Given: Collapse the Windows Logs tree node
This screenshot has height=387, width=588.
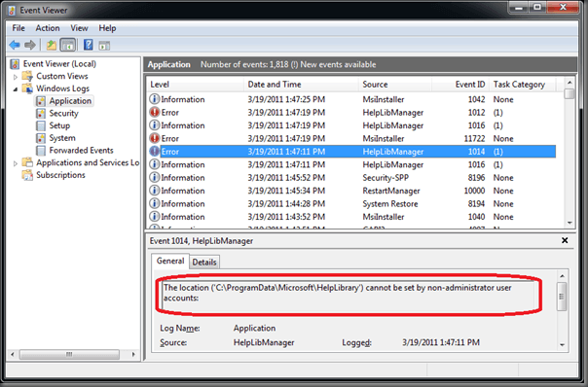Looking at the screenshot, I should pos(16,89).
